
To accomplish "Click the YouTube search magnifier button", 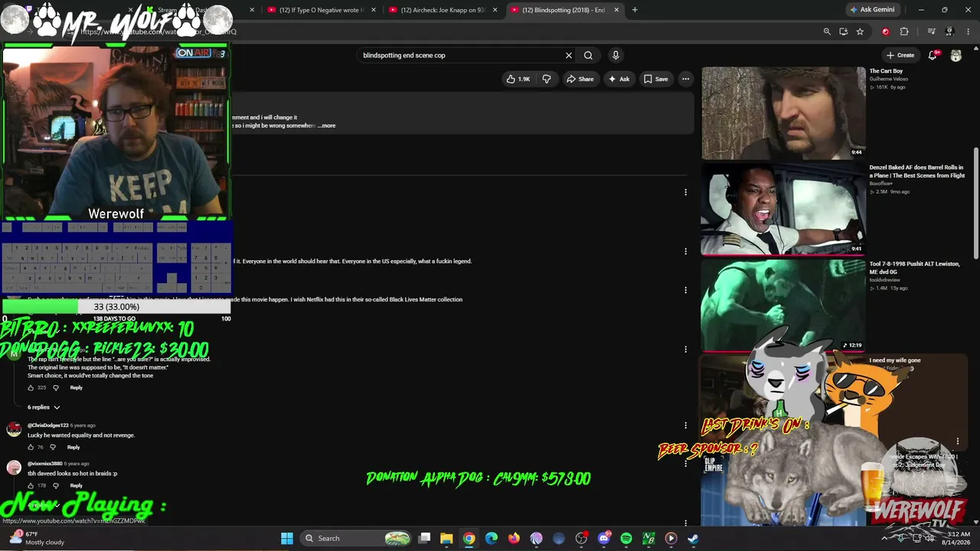I will (588, 55).
